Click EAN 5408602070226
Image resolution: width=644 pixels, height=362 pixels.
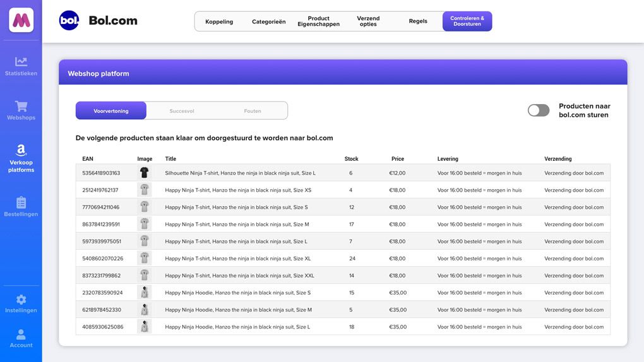point(103,259)
